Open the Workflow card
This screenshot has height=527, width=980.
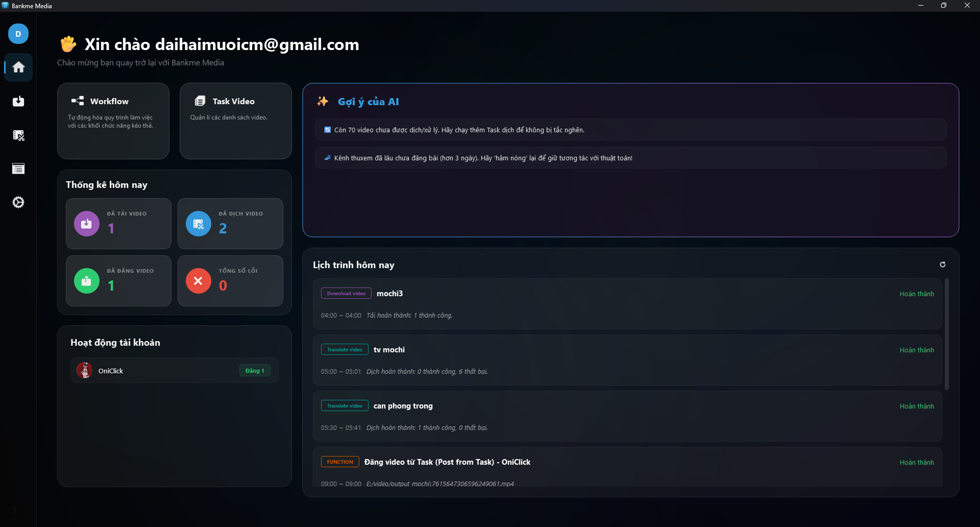[x=113, y=121]
